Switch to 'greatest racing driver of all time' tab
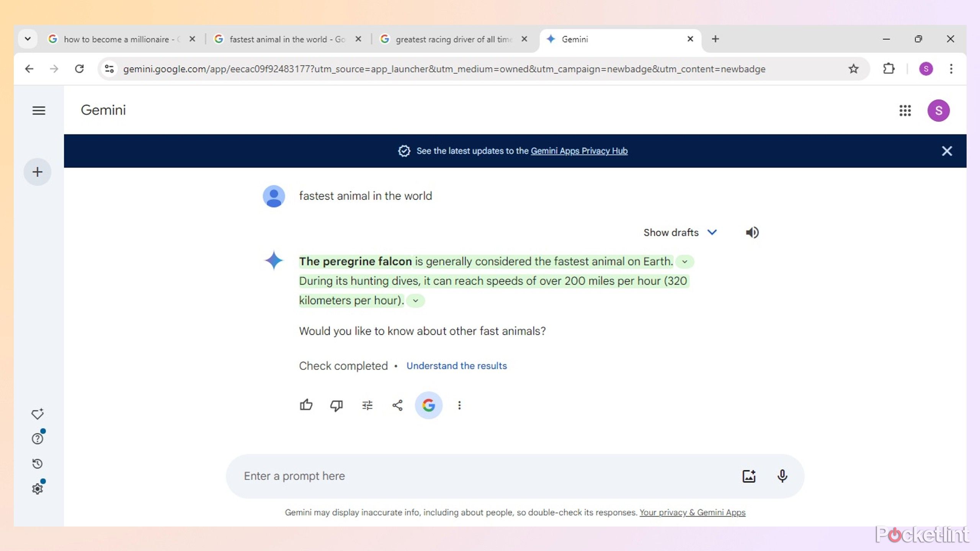The height and width of the screenshot is (551, 980). [454, 39]
